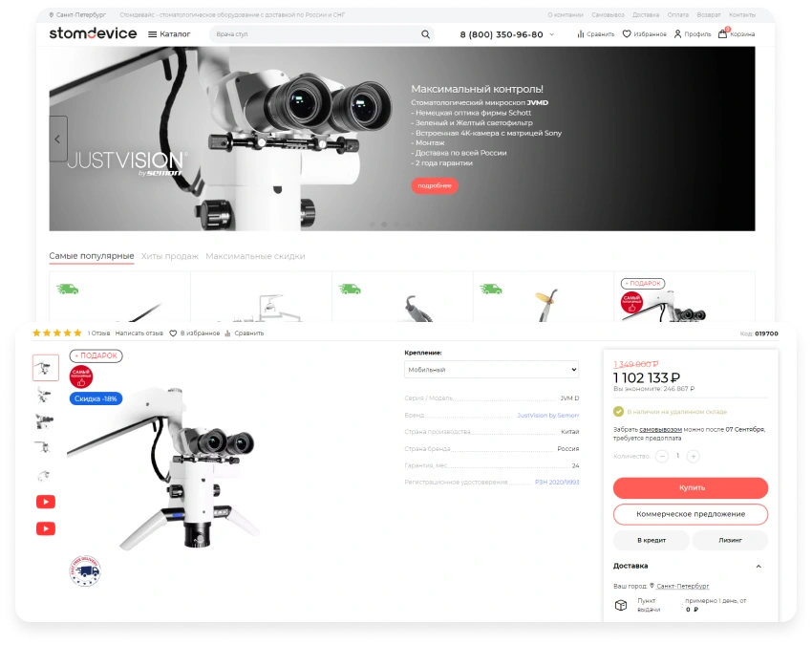
Task: Change delivery city Санкт-Петербург link
Action: pyautogui.click(x=682, y=586)
